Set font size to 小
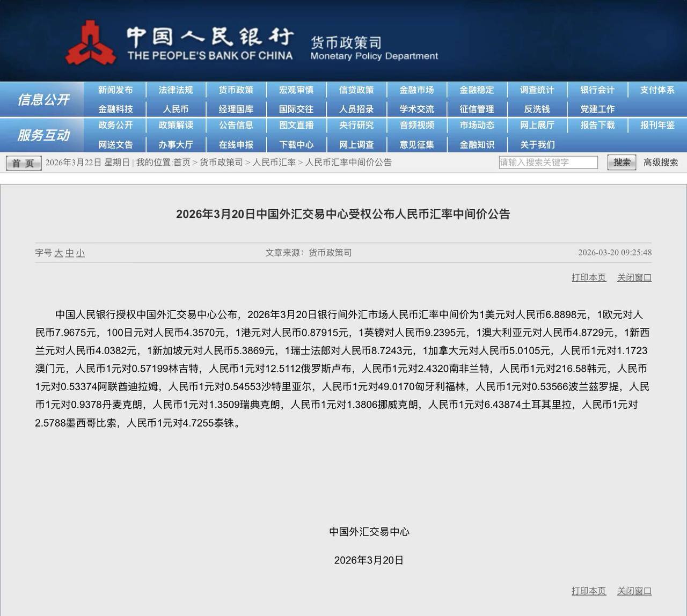Image resolution: width=687 pixels, height=616 pixels. pyautogui.click(x=80, y=253)
